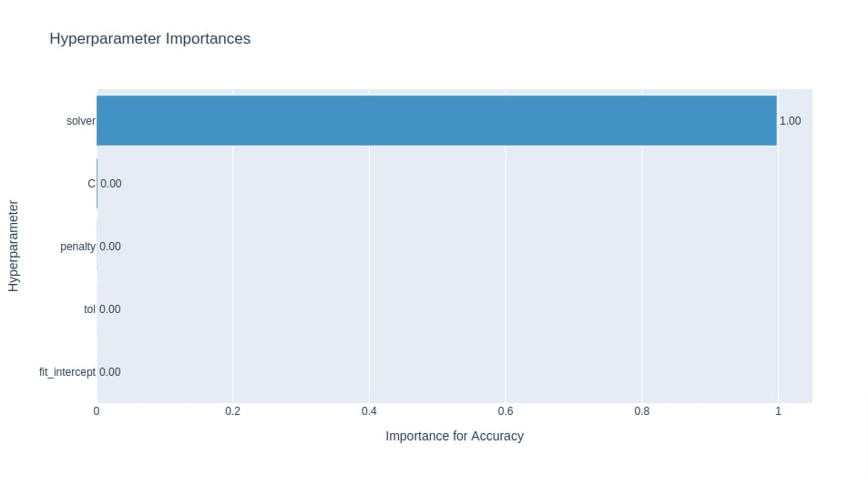Click the 0.4 x-axis tick label

click(369, 411)
